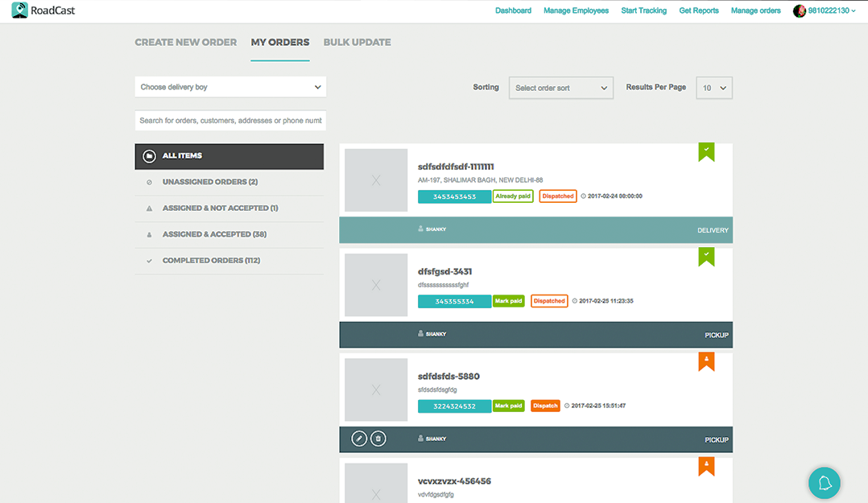This screenshot has width=868, height=503.
Task: Click the orders search input field
Action: point(230,121)
